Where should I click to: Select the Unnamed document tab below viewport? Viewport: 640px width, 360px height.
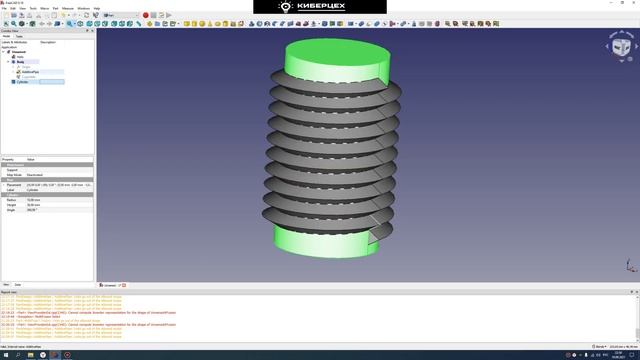point(110,285)
